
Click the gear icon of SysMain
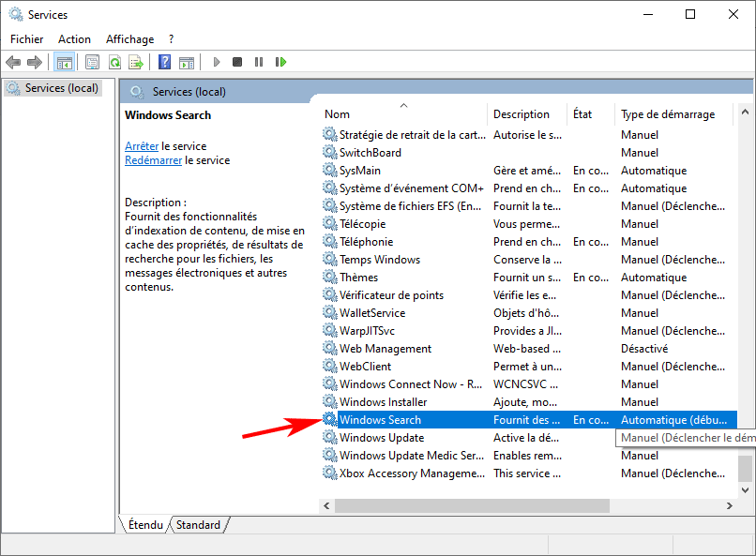[330, 170]
